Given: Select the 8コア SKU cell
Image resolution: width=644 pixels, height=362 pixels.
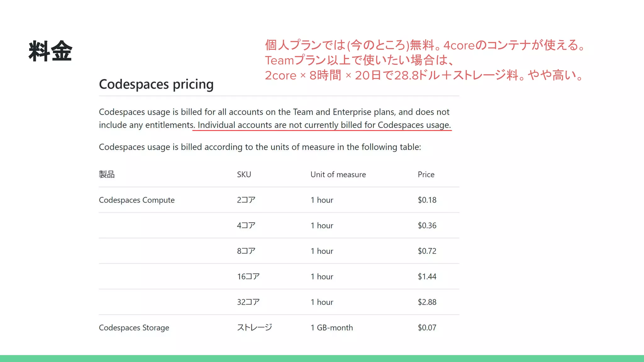Looking at the screenshot, I should pos(246,251).
